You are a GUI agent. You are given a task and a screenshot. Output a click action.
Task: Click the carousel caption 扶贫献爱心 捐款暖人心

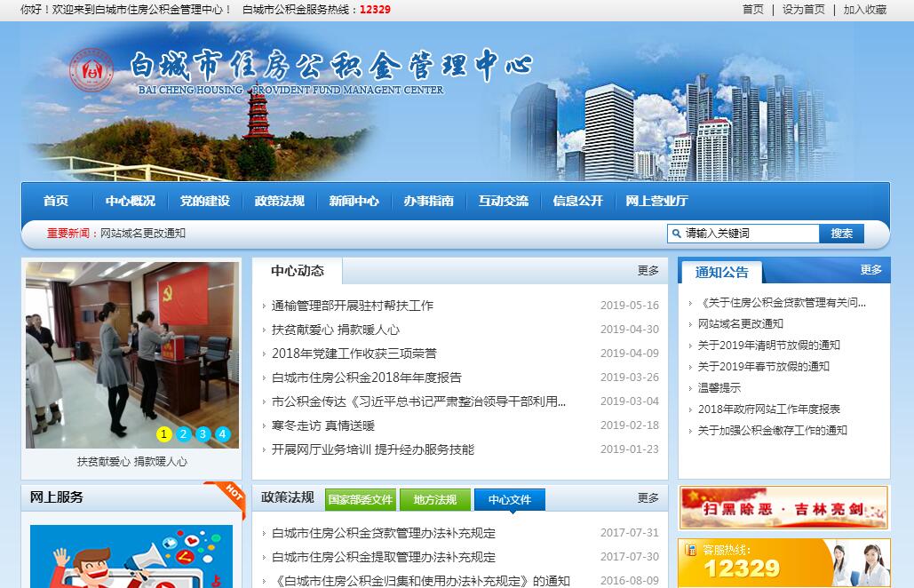[x=132, y=462]
